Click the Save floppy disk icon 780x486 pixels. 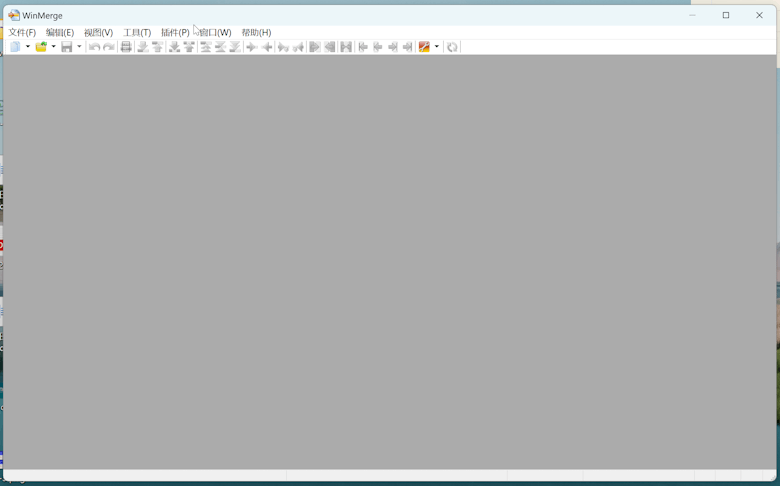pyautogui.click(x=67, y=47)
